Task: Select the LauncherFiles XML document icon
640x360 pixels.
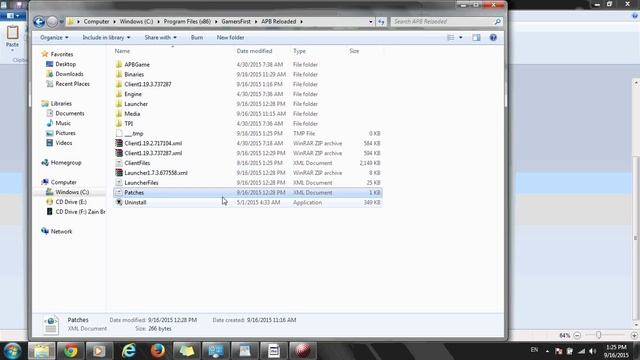Action: (119, 182)
